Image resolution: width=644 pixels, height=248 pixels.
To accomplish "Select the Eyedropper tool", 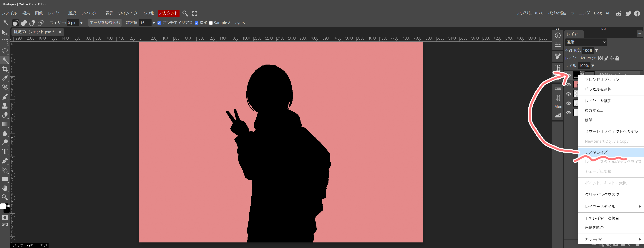I will click(x=5, y=78).
